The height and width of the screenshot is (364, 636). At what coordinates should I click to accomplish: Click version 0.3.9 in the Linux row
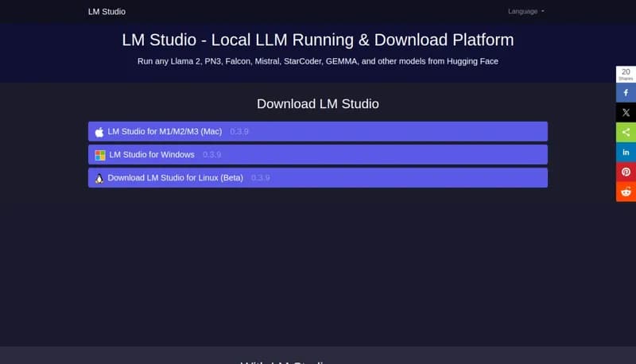pos(261,178)
